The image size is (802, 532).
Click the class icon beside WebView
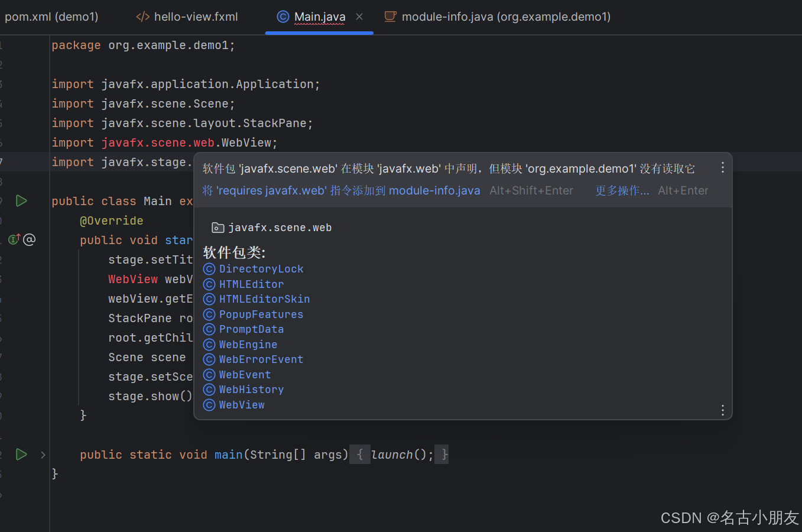coord(209,405)
